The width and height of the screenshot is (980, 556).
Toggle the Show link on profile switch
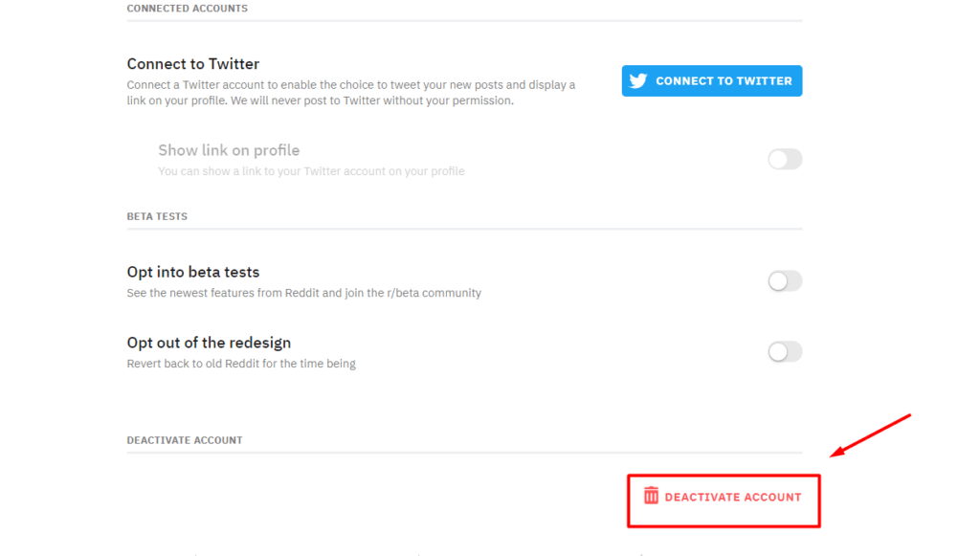(785, 159)
